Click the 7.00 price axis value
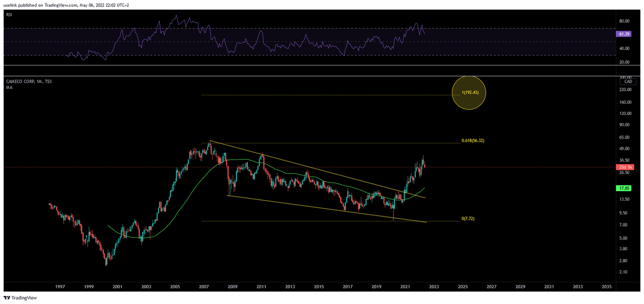The image size is (644, 304). click(x=623, y=225)
